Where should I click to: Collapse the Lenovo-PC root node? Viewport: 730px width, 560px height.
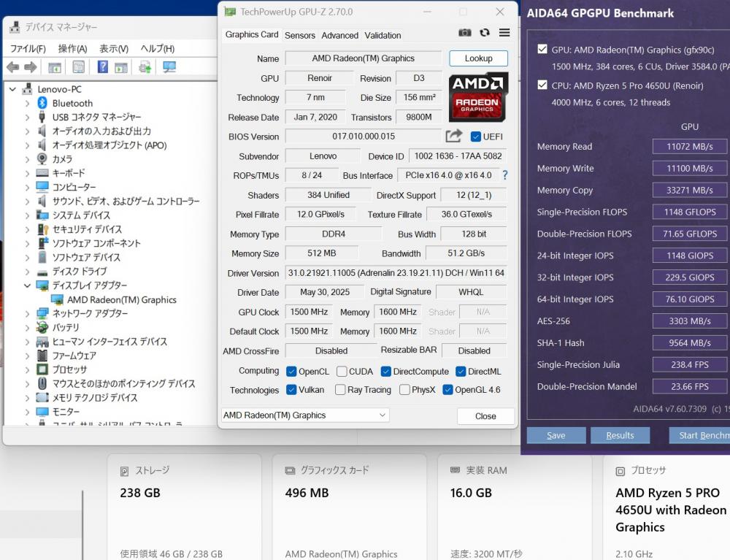12,89
